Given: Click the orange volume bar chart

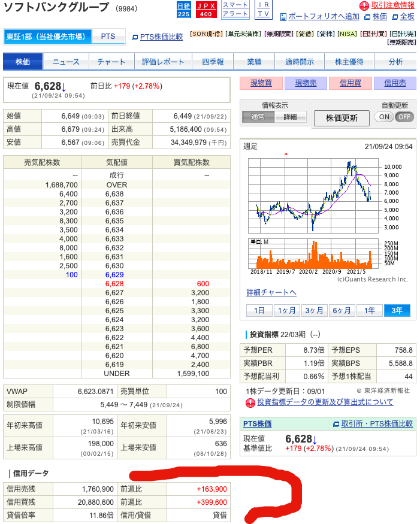Looking at the screenshot, I should tap(313, 254).
